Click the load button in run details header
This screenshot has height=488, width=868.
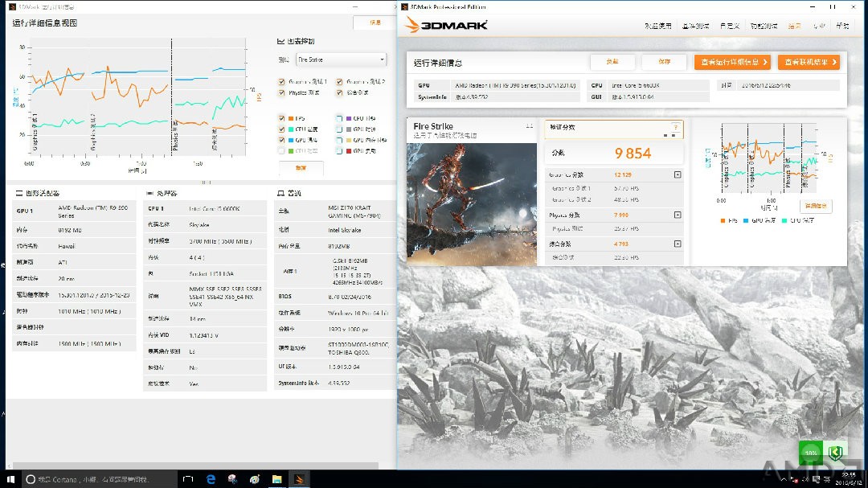[612, 62]
